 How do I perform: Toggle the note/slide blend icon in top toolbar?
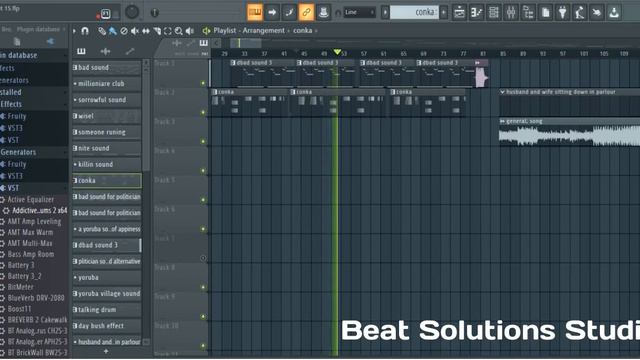click(x=289, y=12)
